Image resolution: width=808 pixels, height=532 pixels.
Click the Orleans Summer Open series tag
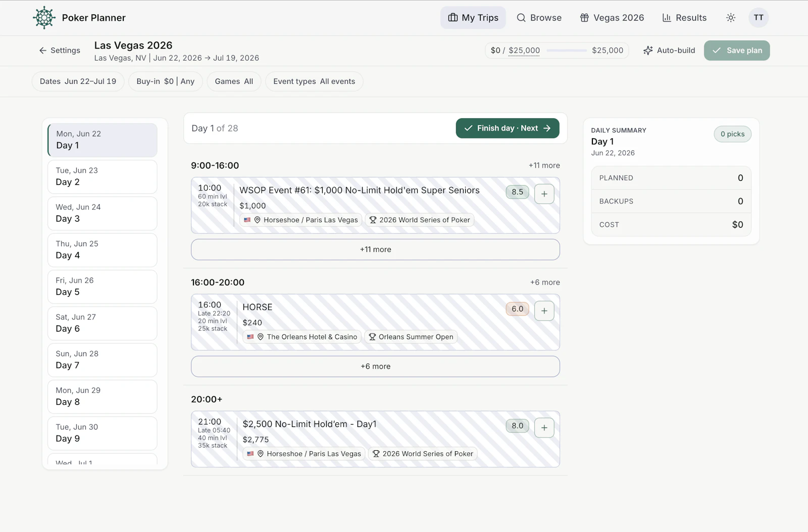(x=411, y=337)
